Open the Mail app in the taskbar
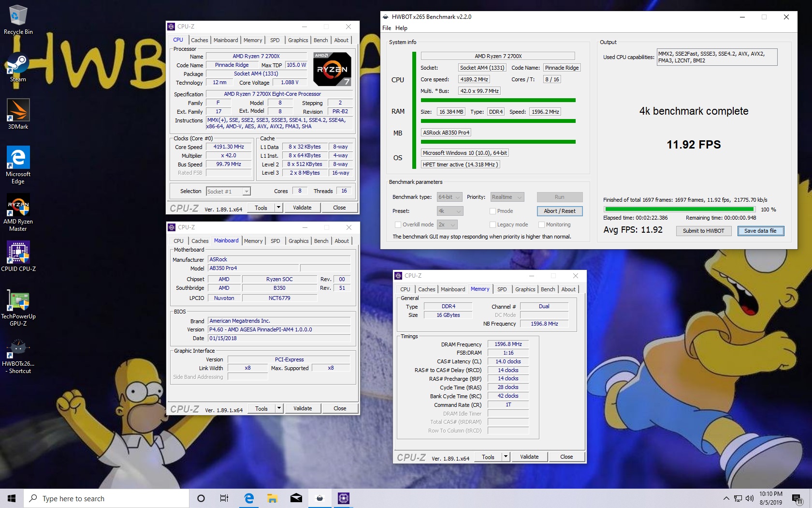Image resolution: width=812 pixels, height=508 pixels. point(296,498)
